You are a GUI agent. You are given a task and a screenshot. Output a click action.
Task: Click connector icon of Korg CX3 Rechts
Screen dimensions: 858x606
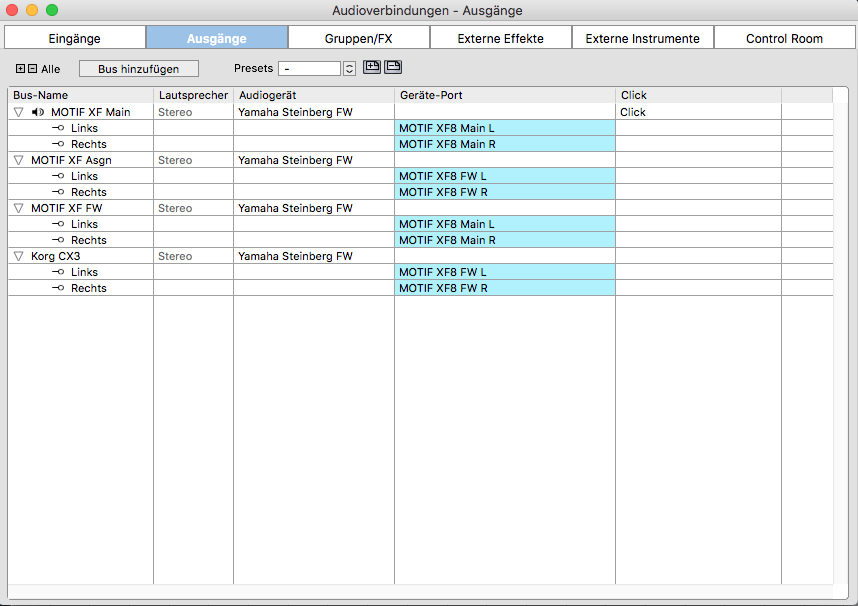coord(58,288)
